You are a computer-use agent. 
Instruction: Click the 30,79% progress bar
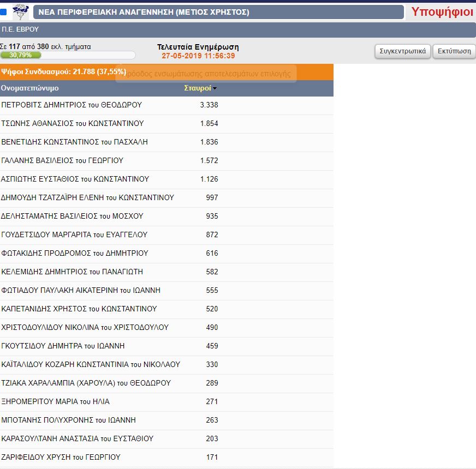pos(68,55)
